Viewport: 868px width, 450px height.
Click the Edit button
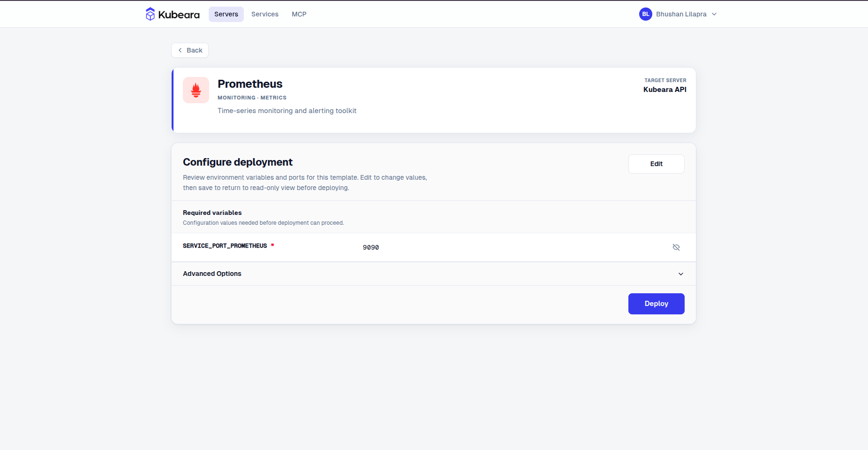(x=657, y=164)
